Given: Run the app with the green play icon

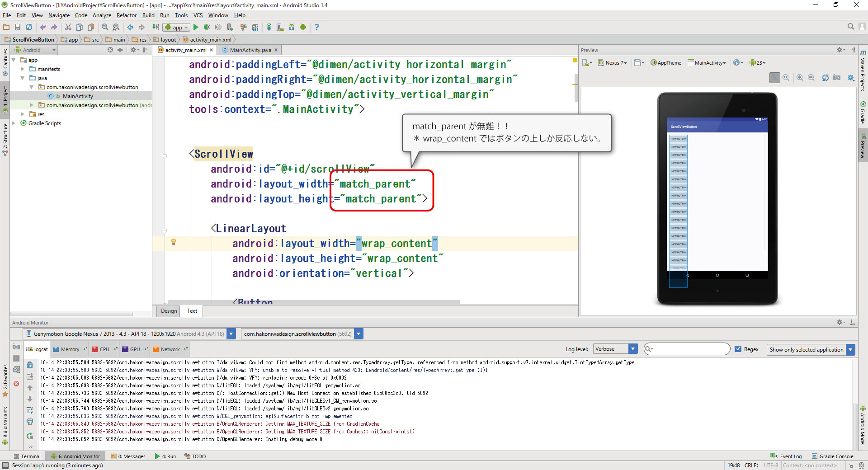Looking at the screenshot, I should point(196,27).
